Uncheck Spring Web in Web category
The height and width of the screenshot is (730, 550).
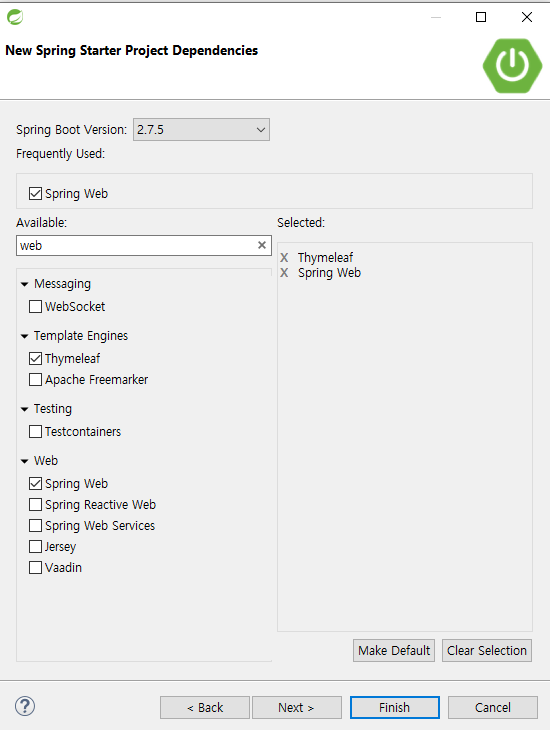(35, 483)
